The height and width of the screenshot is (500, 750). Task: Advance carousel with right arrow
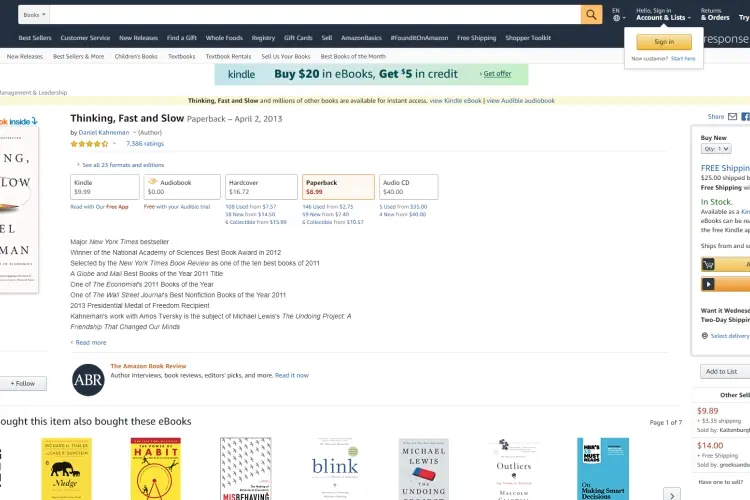click(672, 495)
